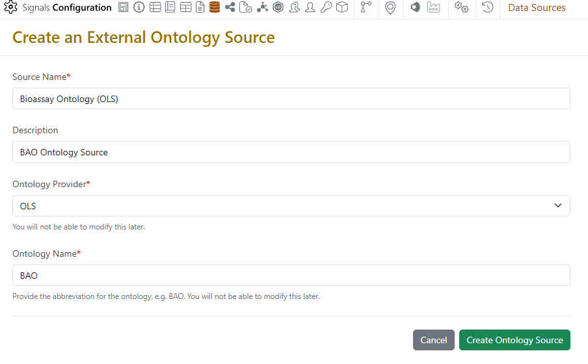Open the double gears settings icon
Screen dimensions: 588x364
point(461,8)
